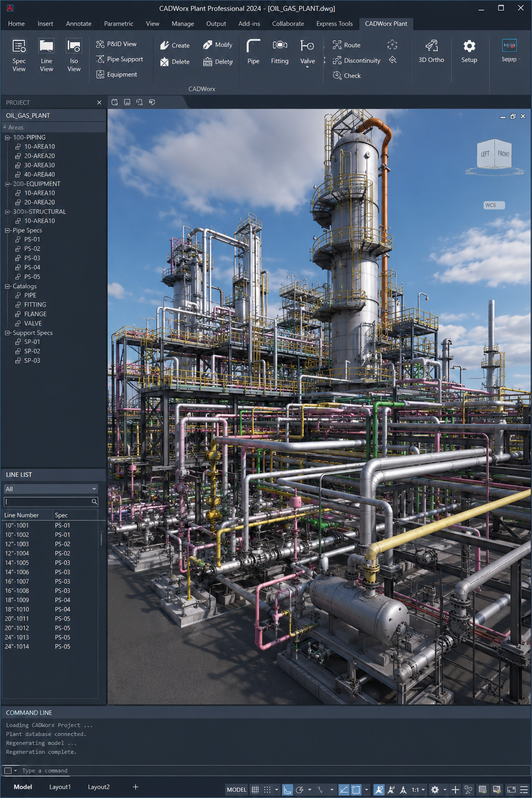The image size is (532, 798).
Task: Toggle polar tracking in status bar
Action: click(x=300, y=790)
